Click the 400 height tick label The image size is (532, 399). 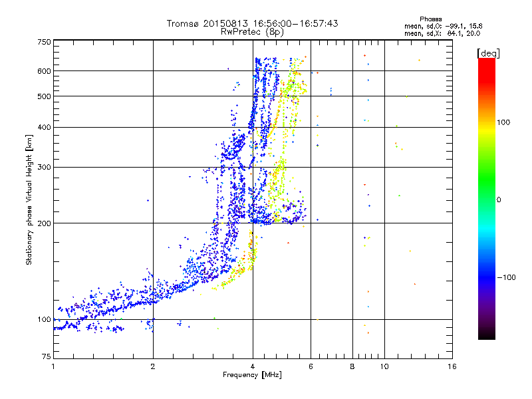(44, 127)
